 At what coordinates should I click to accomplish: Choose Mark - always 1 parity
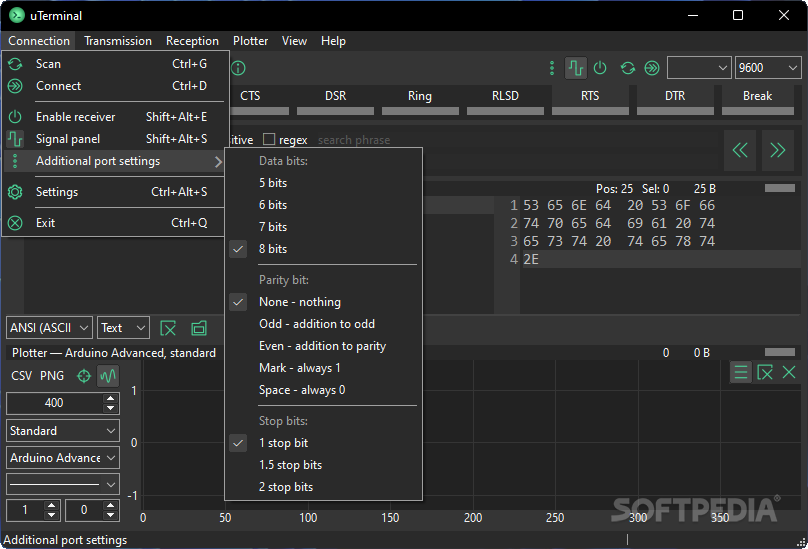(x=324, y=368)
